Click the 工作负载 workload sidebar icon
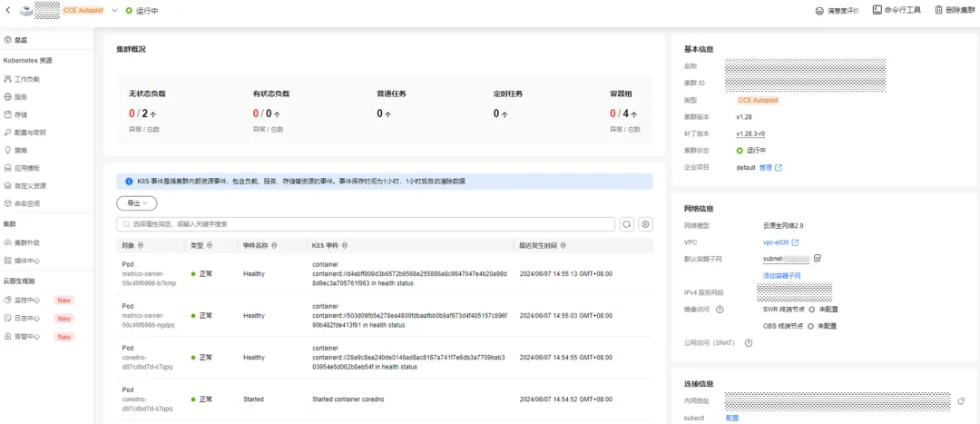Viewport: 980px width, 424px height. 8,79
